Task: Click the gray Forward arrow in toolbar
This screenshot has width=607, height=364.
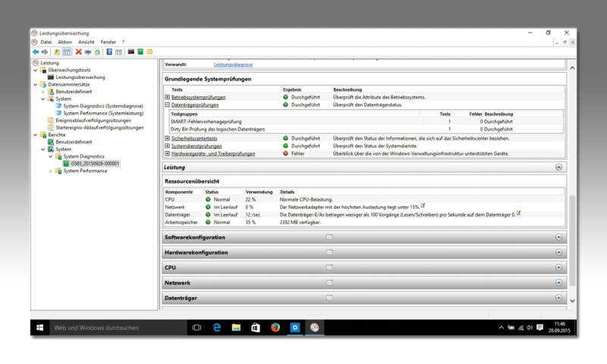Action: (45, 52)
